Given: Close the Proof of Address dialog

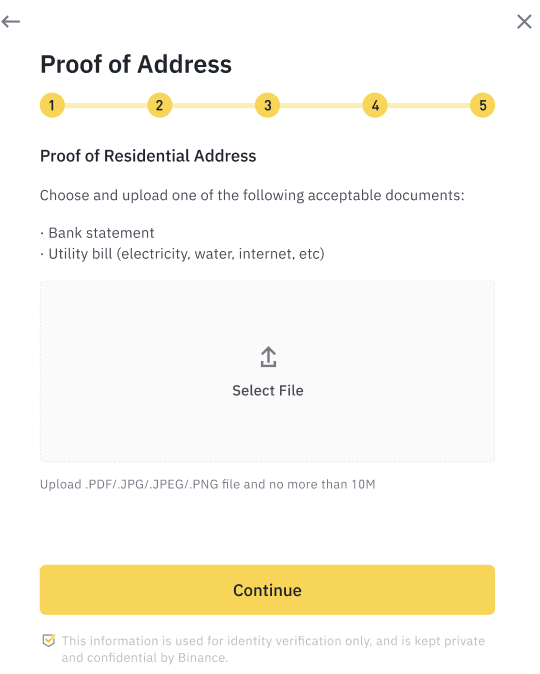Looking at the screenshot, I should tap(524, 21).
